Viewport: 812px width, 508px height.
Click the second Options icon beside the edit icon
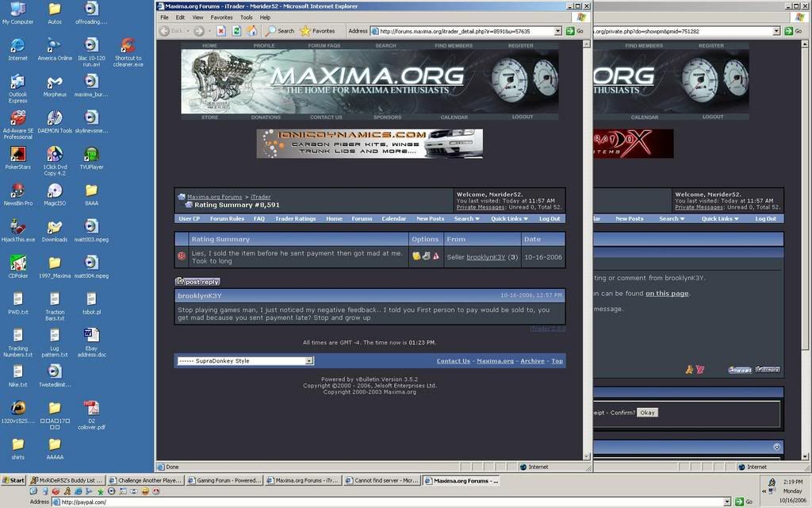point(426,256)
